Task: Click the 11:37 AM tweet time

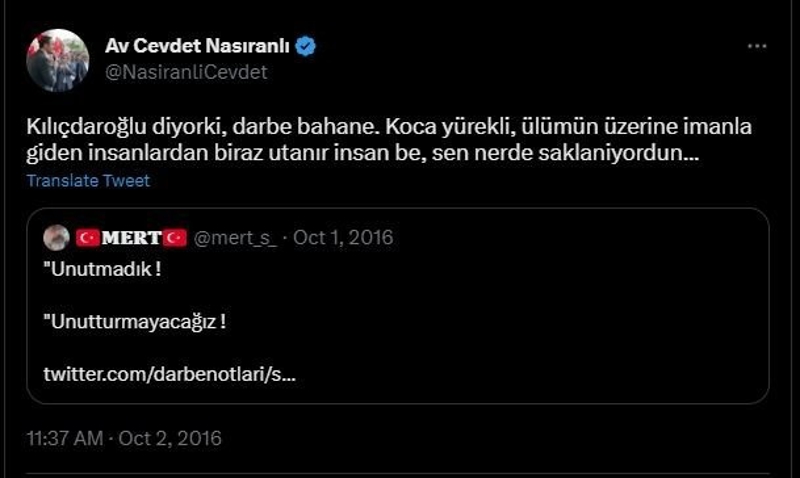Action: click(x=67, y=438)
